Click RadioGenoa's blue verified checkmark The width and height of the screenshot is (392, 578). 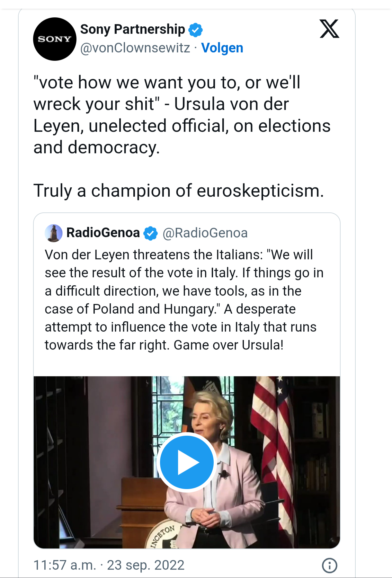150,233
